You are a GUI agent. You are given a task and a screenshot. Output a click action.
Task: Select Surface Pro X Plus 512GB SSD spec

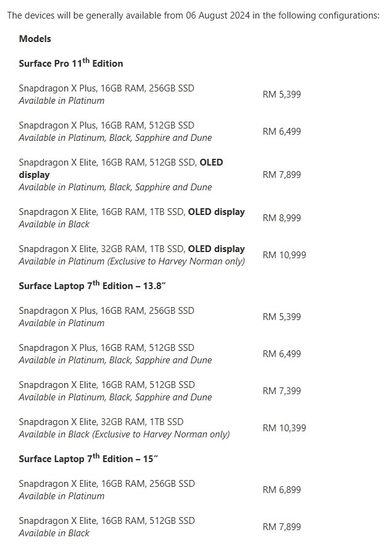106,125
